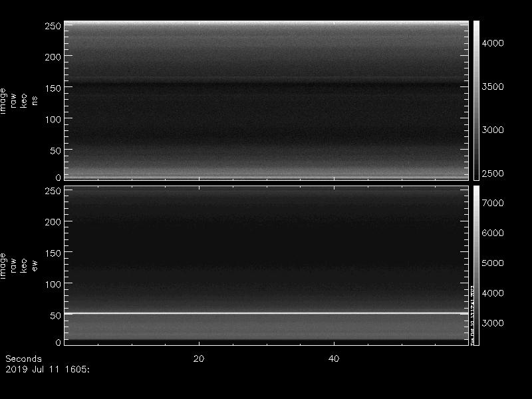Image resolution: width=532 pixels, height=399 pixels.
Task: Click the '0' tick label of ns panel
Action: (59, 178)
